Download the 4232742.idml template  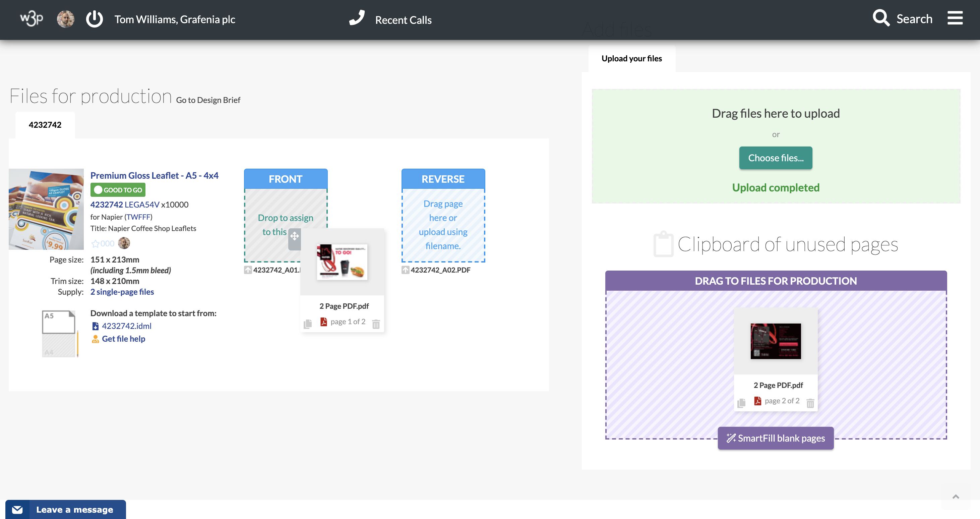[127, 326]
